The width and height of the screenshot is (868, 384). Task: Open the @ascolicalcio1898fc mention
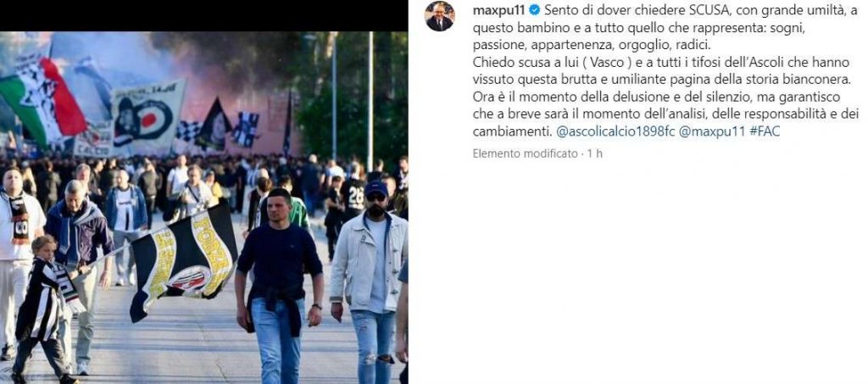pyautogui.click(x=615, y=133)
